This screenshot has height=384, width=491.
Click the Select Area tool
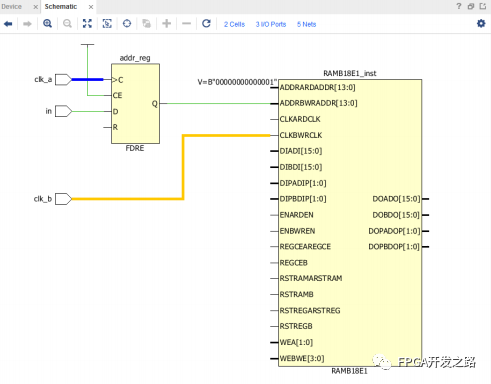[x=107, y=24]
